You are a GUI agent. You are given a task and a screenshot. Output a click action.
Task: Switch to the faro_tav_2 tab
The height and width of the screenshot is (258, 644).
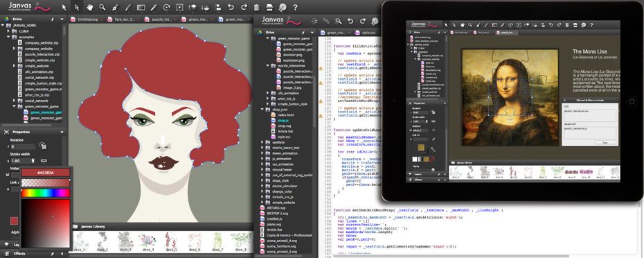click(x=124, y=19)
